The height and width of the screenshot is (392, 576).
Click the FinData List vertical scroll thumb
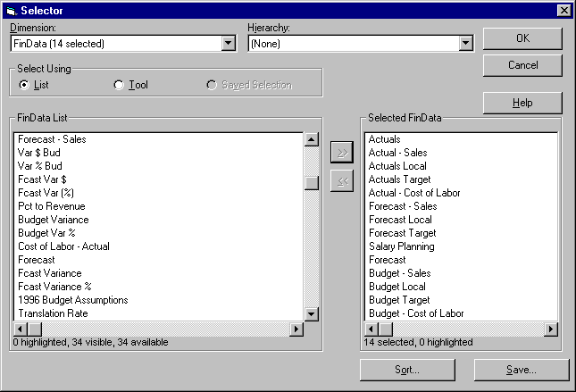click(312, 183)
